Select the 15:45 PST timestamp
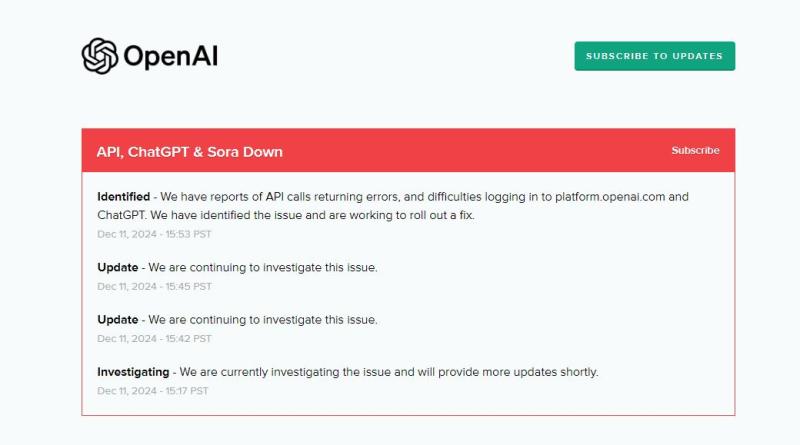800x445 pixels. tap(154, 286)
